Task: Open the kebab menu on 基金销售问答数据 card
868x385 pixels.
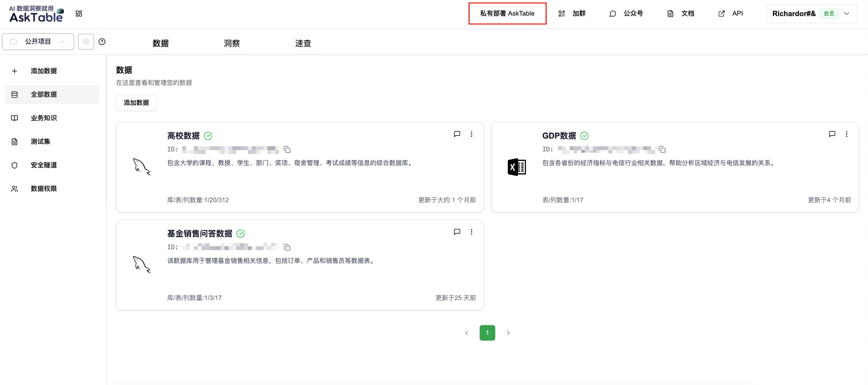Action: point(472,232)
